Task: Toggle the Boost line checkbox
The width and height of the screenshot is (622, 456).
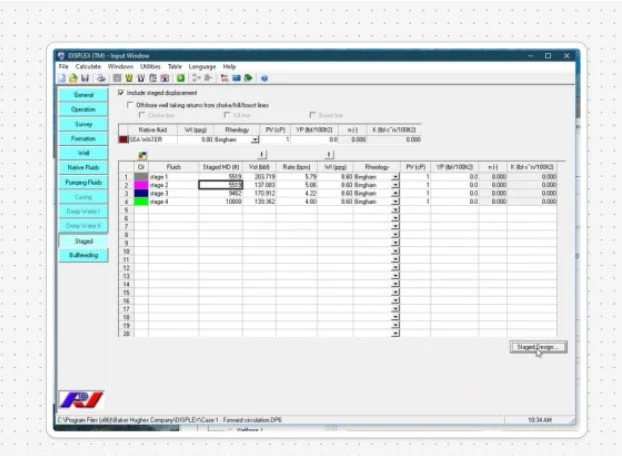Action: tap(313, 115)
